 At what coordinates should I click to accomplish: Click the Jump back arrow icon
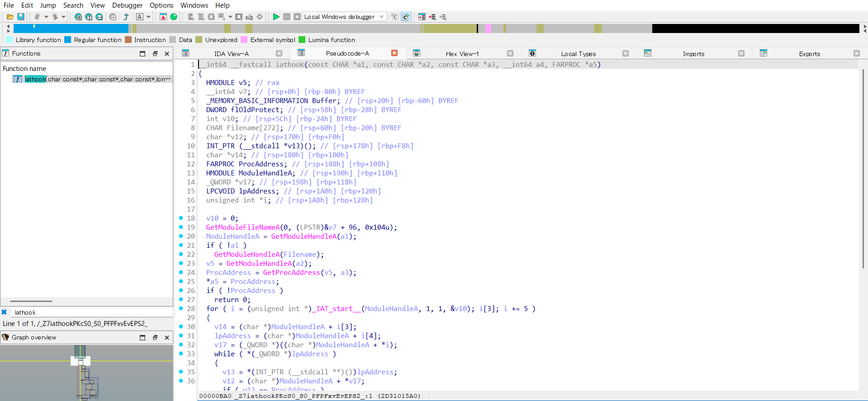37,17
